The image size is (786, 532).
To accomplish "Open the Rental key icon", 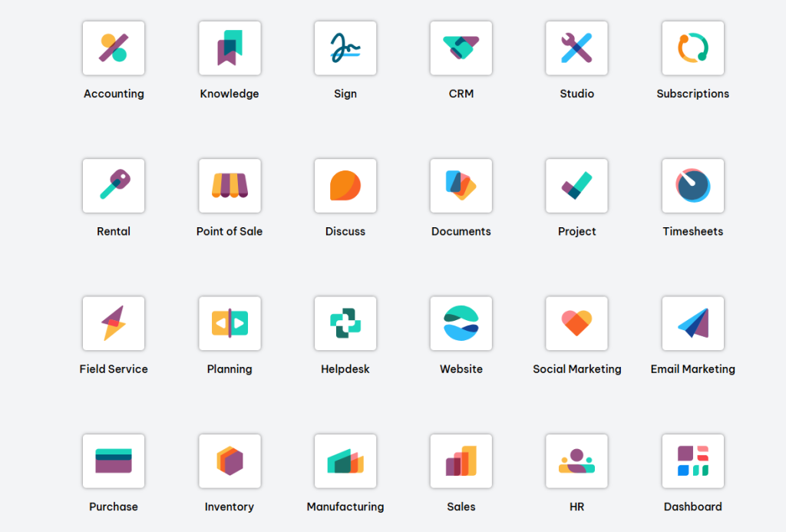I will (114, 186).
